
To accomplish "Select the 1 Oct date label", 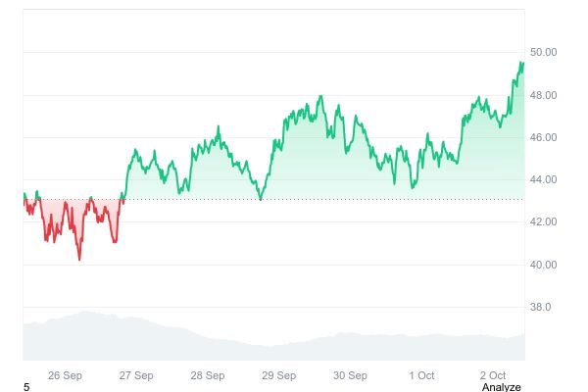I will coord(422,374).
